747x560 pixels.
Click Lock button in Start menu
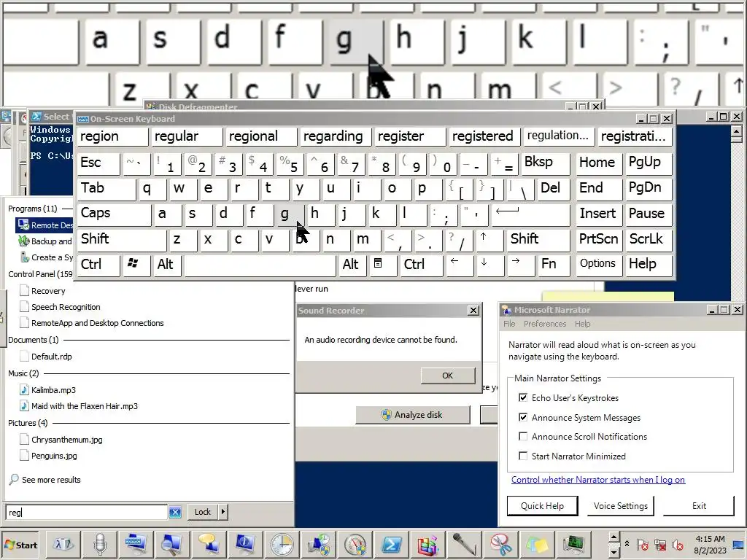point(203,512)
